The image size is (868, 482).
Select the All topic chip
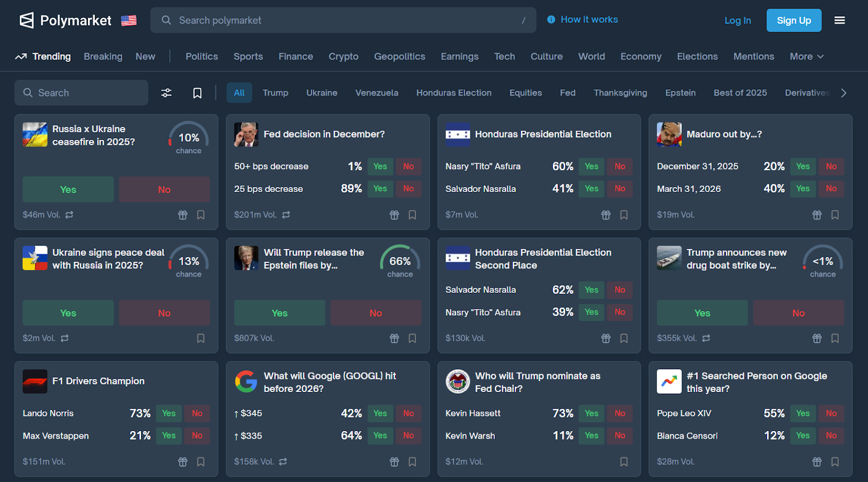point(239,93)
